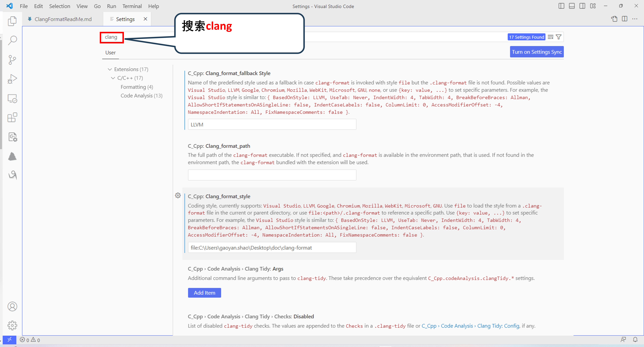Open the Accounts menu icon
The height and width of the screenshot is (347, 644).
12,306
